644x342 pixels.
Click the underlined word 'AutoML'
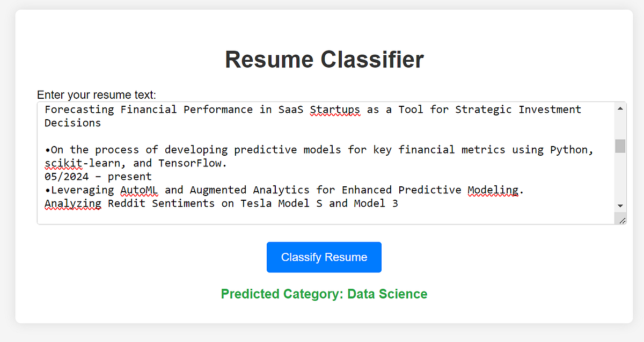coord(139,190)
